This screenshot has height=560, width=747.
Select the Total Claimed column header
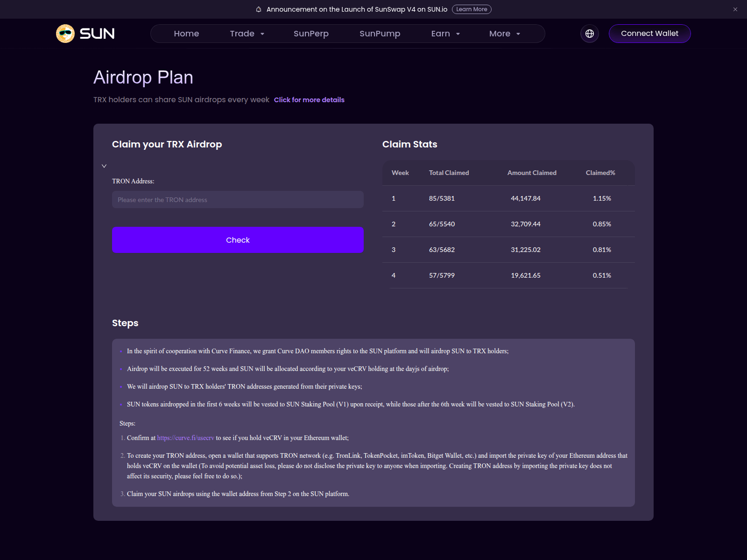[x=449, y=173]
